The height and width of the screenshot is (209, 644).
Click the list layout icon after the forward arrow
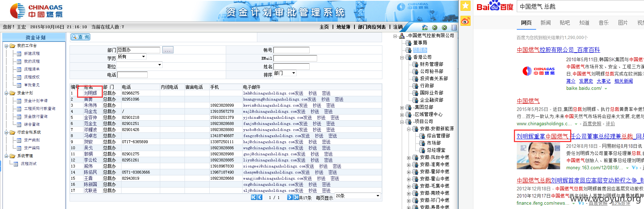pos(454,28)
